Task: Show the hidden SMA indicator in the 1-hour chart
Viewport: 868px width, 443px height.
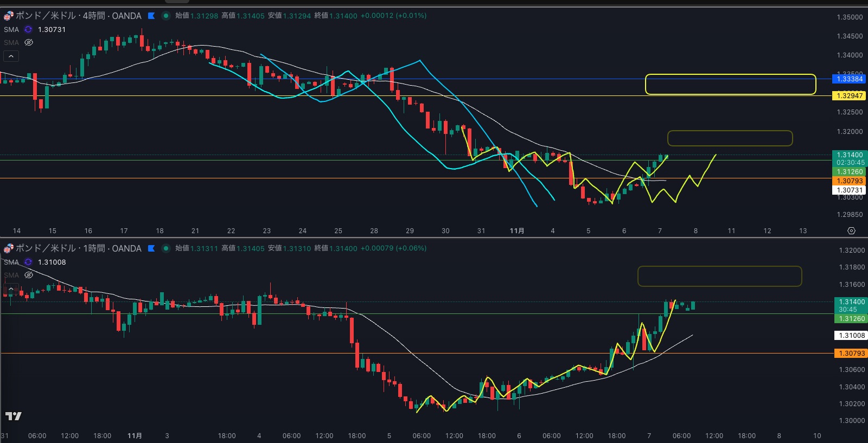Action: point(29,275)
